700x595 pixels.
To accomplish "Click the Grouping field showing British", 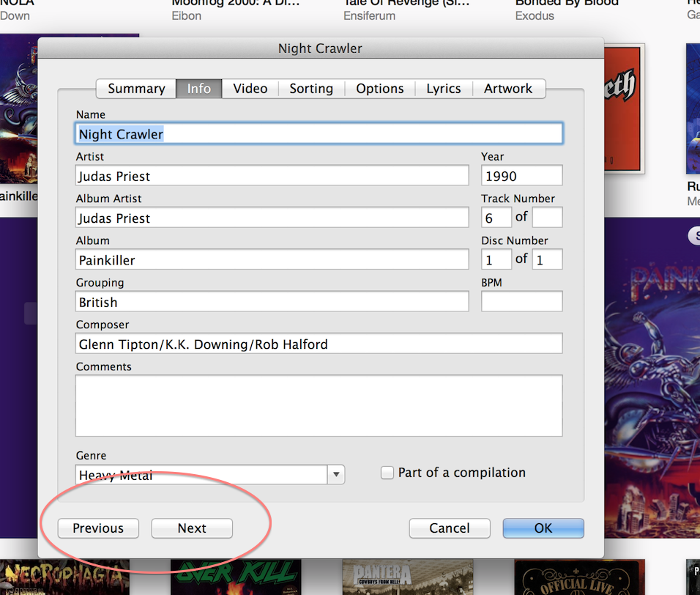I will (x=272, y=301).
